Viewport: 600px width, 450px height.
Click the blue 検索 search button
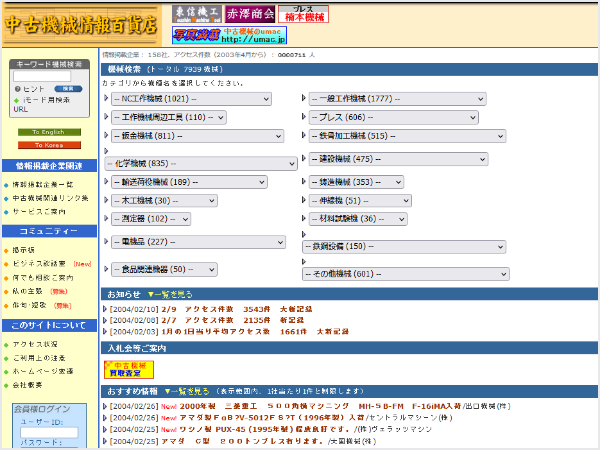pyautogui.click(x=68, y=89)
